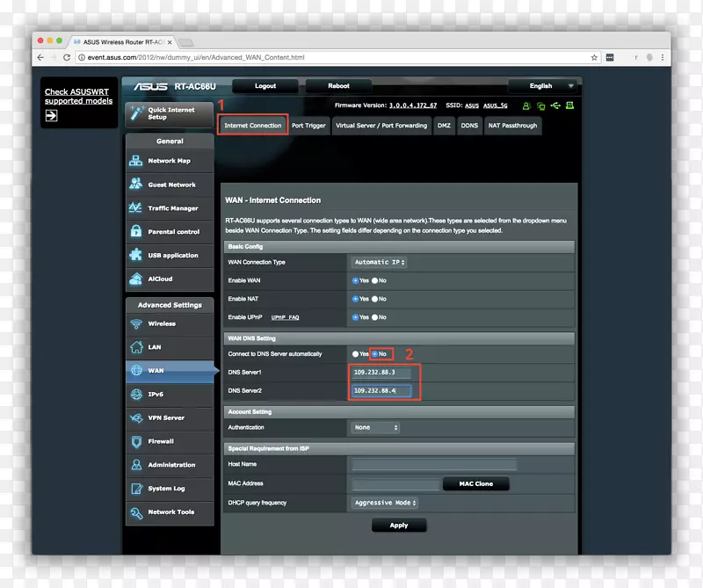
Task: Click the Network Map sidebar icon
Action: pyautogui.click(x=136, y=161)
